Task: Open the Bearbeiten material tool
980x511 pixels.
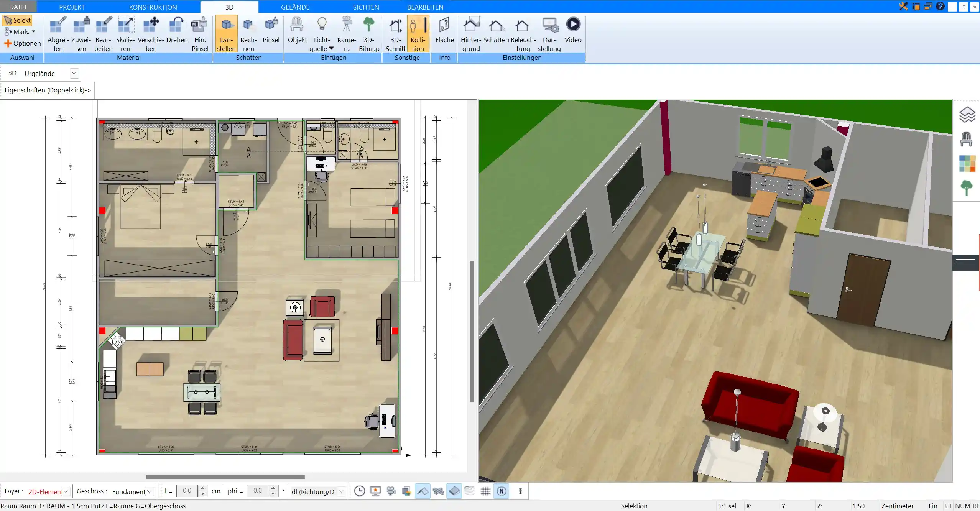Action: coord(104,34)
